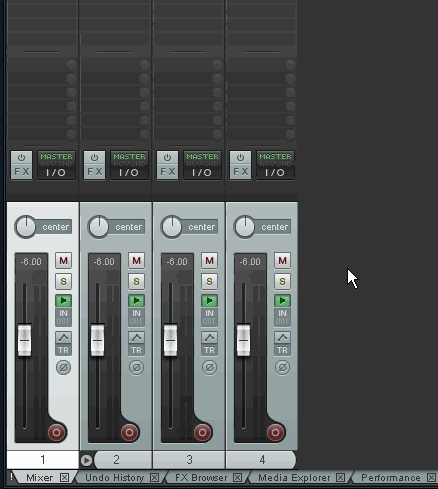The height and width of the screenshot is (489, 438).
Task: Invert phase on track 4
Action: click(x=282, y=367)
